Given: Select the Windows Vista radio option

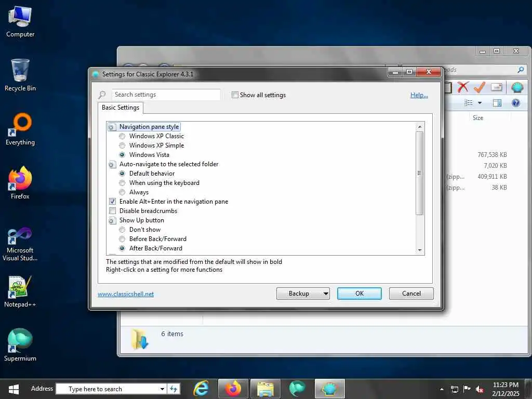Looking at the screenshot, I should pos(122,155).
